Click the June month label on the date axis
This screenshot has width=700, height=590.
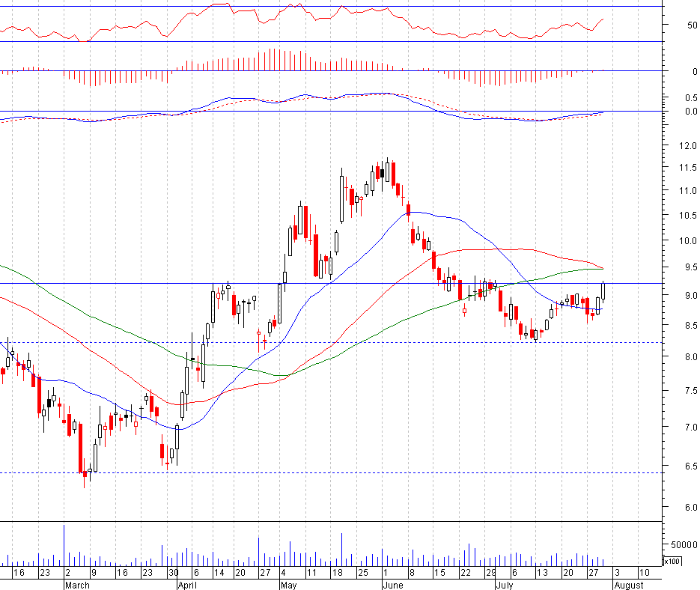(x=393, y=585)
